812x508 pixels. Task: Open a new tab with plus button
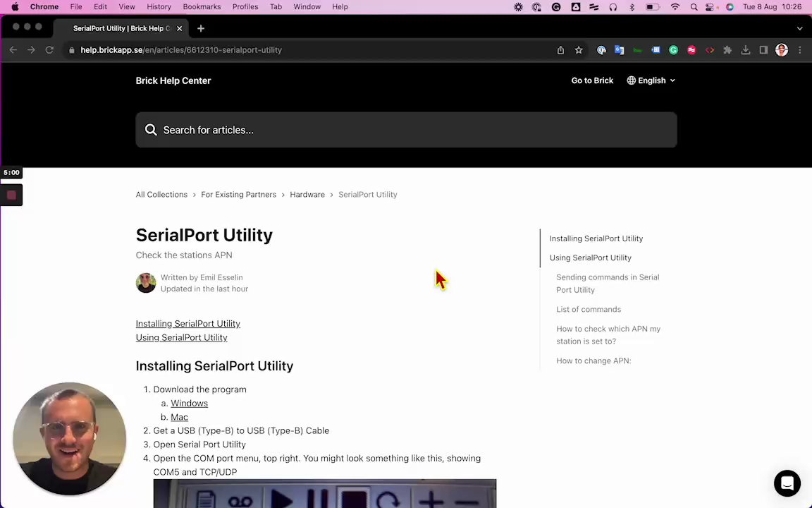[x=201, y=28]
